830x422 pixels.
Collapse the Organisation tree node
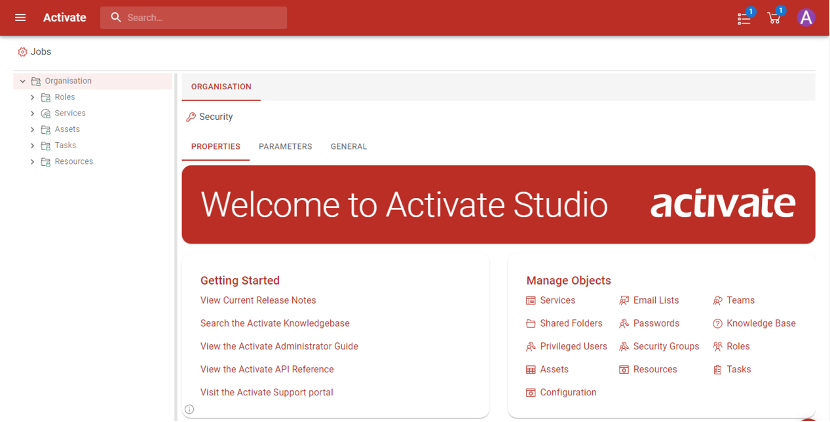pos(22,82)
